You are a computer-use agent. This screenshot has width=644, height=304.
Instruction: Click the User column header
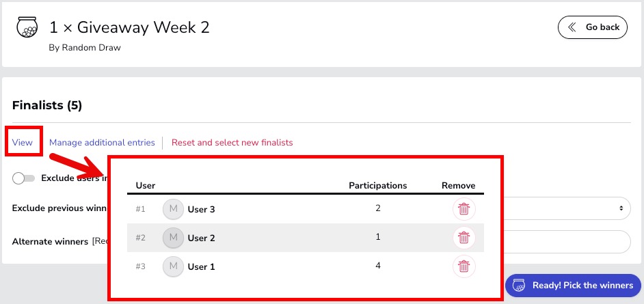coord(146,185)
